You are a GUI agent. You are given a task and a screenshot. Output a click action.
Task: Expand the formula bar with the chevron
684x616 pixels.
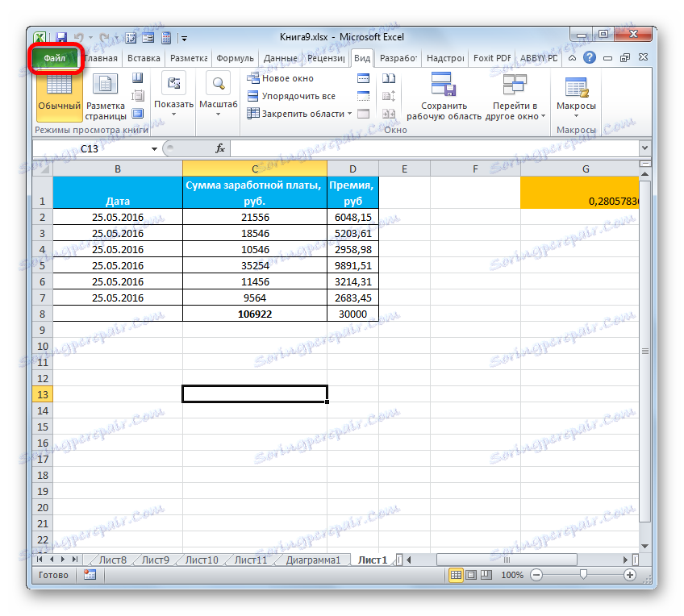coord(644,148)
